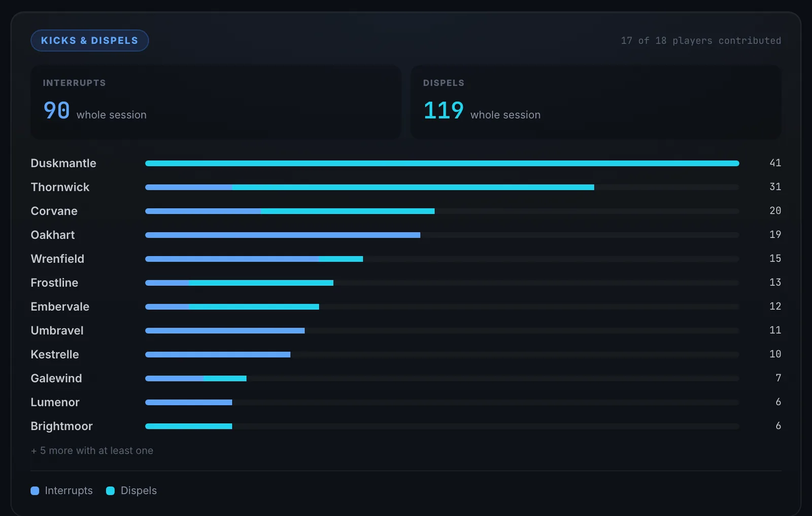Viewport: 812px width, 516px height.
Task: Click Embervale's total value 12
Action: pyautogui.click(x=775, y=306)
